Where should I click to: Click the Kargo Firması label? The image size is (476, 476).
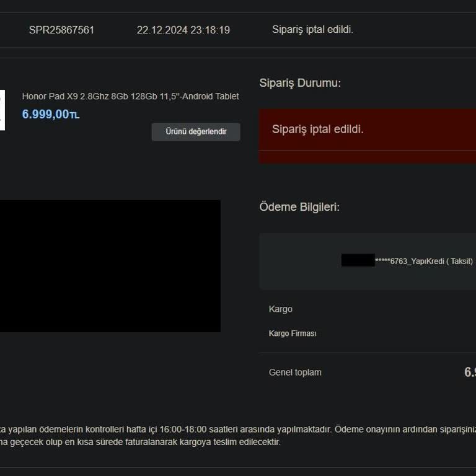tap(293, 333)
